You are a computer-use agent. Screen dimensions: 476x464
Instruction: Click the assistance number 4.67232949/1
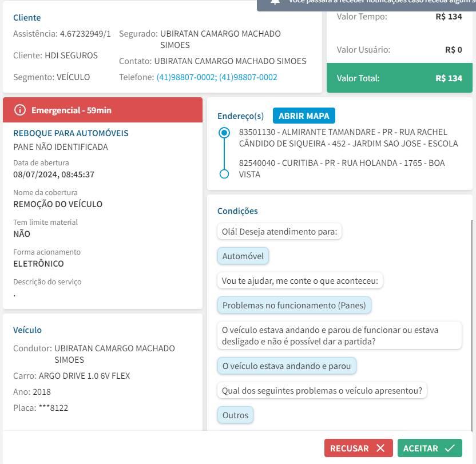point(85,33)
